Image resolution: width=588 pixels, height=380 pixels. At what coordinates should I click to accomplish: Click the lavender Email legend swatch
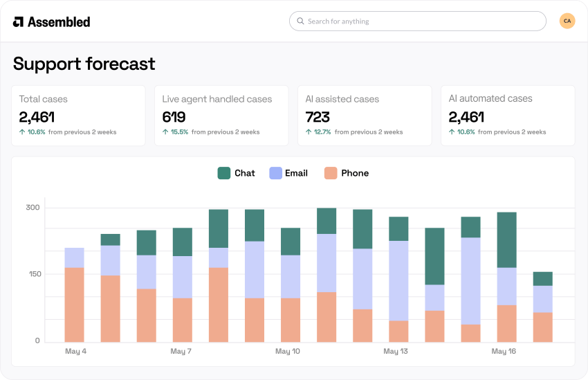(x=275, y=173)
